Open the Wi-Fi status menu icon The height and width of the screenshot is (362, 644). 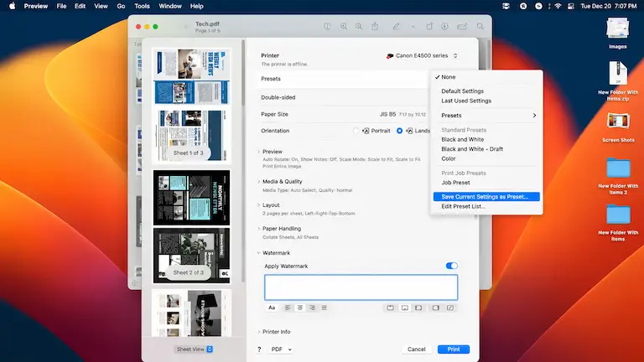(558, 6)
